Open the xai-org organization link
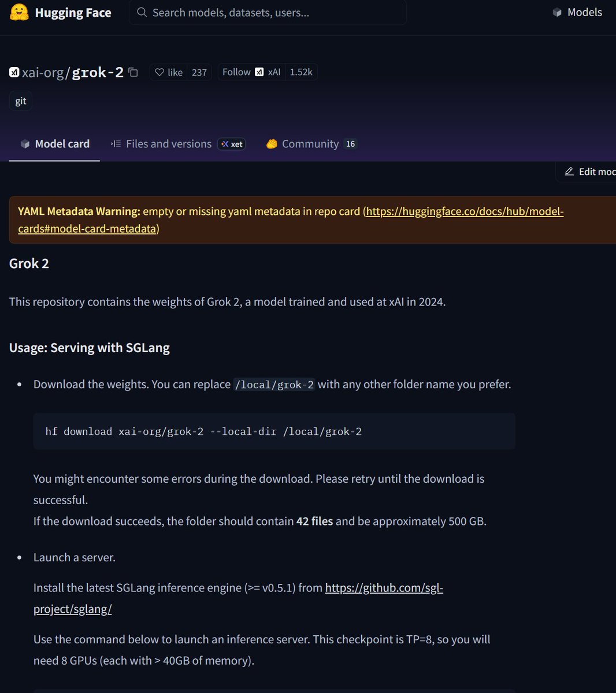This screenshot has height=693, width=616. (43, 72)
